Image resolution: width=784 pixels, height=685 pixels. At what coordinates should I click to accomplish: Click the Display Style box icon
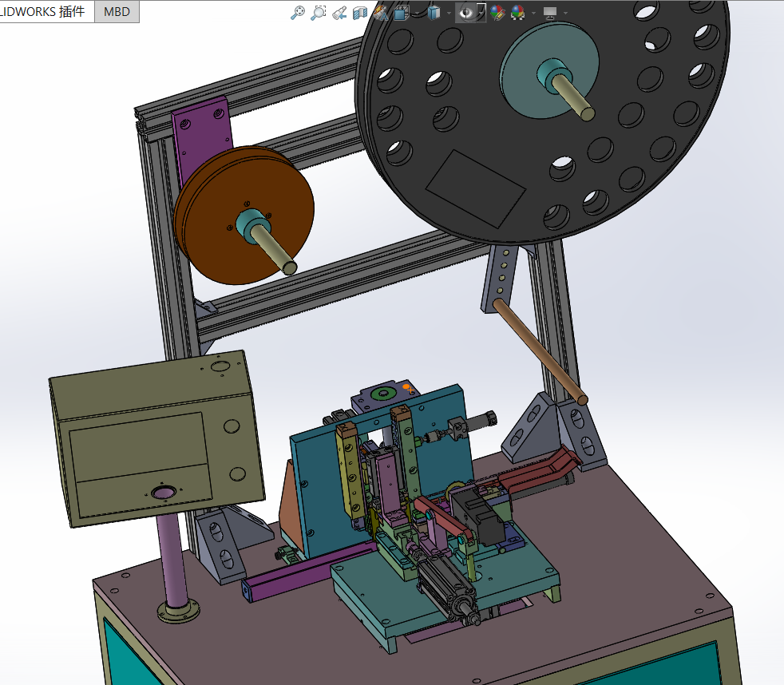pyautogui.click(x=434, y=13)
